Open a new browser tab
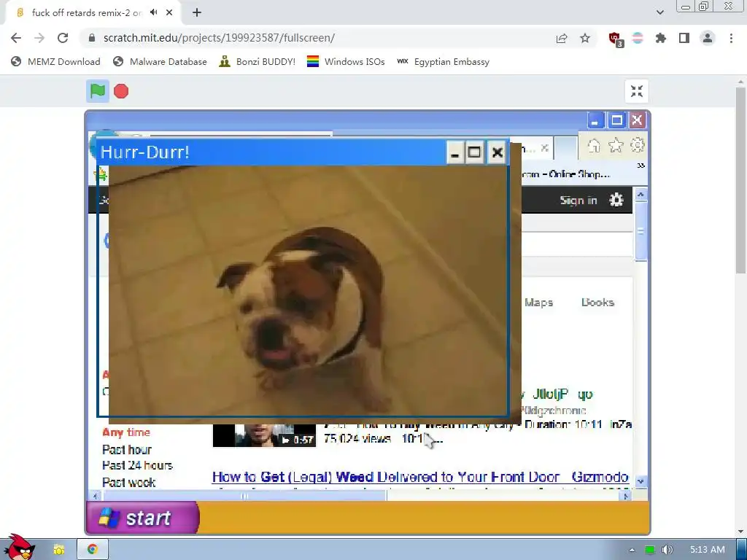 pos(197,12)
